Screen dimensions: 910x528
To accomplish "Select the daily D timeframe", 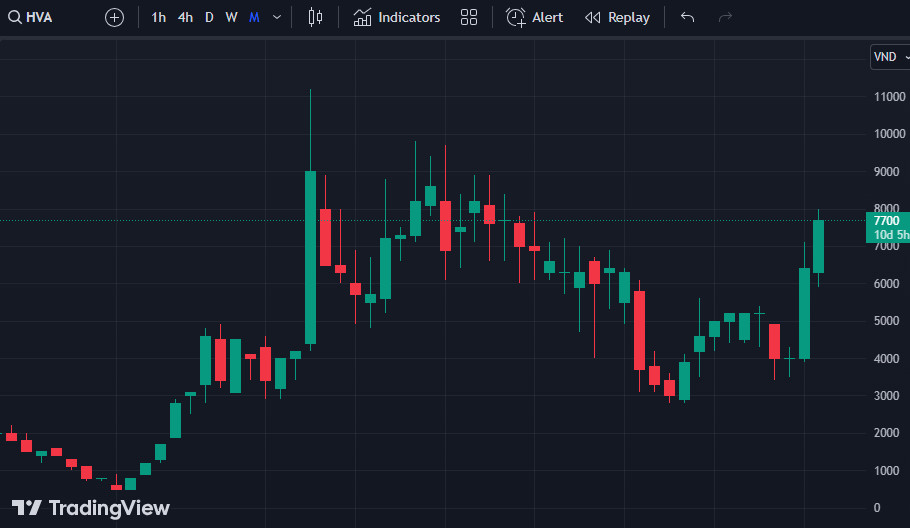I will 210,17.
